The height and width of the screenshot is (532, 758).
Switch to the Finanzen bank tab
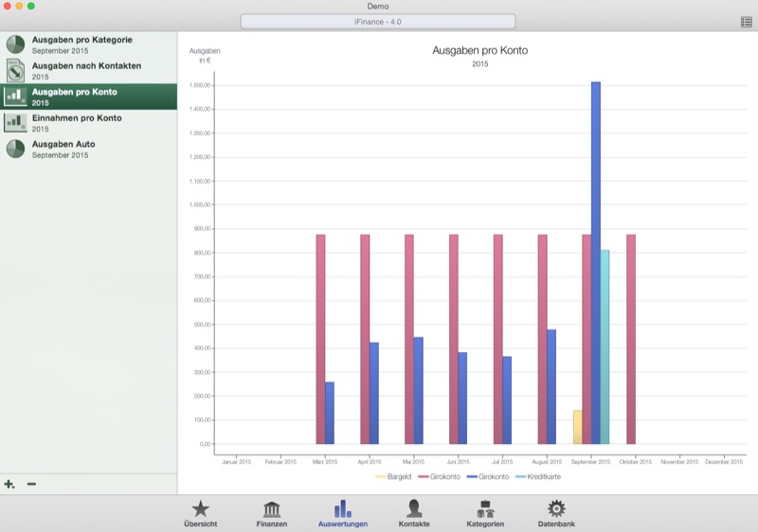click(x=271, y=513)
